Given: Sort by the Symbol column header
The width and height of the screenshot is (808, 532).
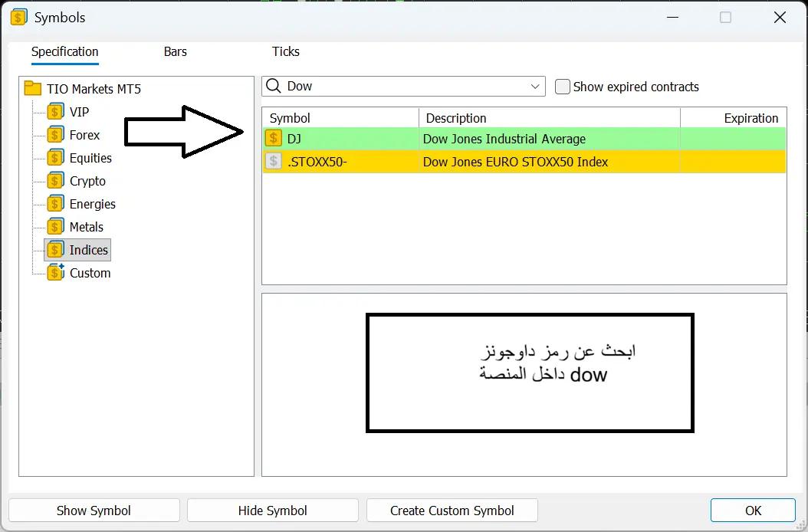Looking at the screenshot, I should 340,118.
